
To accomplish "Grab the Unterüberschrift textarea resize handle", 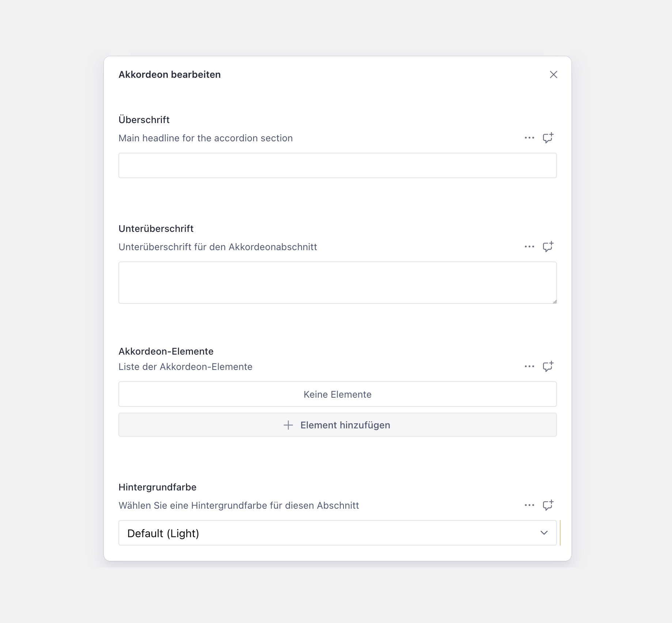I will pyautogui.click(x=554, y=301).
